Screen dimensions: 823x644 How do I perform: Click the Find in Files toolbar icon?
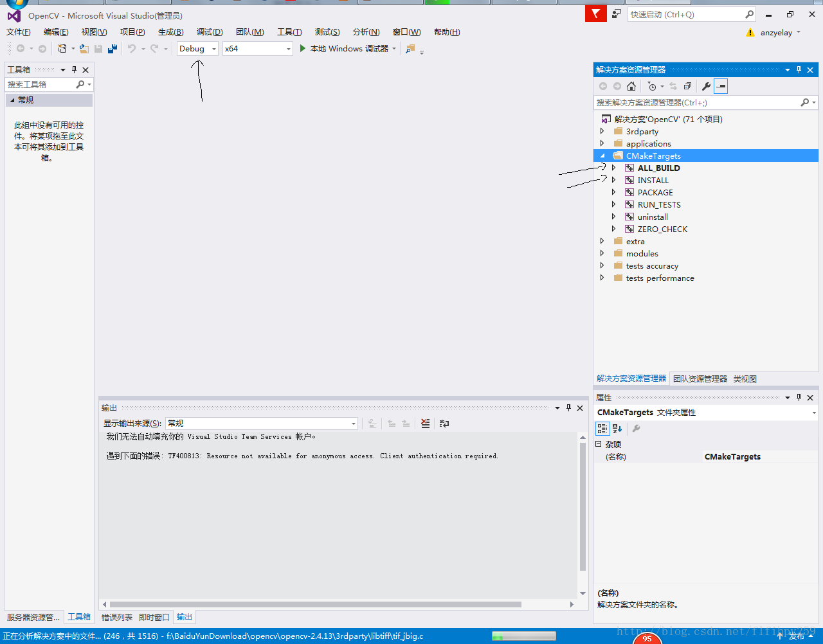[410, 48]
